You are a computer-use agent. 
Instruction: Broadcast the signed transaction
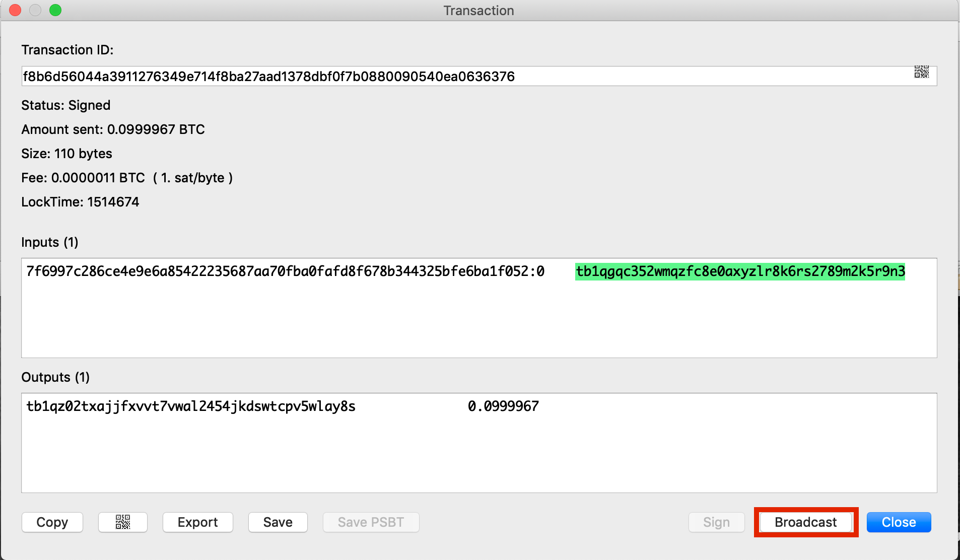(x=806, y=522)
